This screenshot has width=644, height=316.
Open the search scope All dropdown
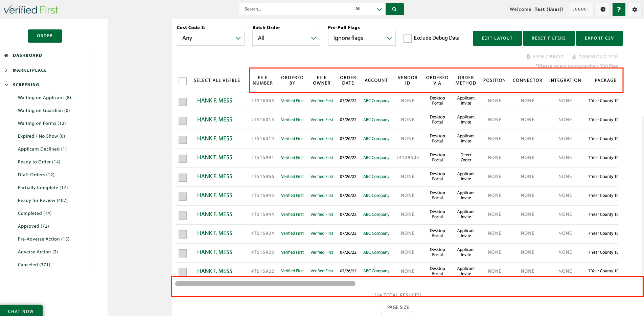tap(368, 9)
